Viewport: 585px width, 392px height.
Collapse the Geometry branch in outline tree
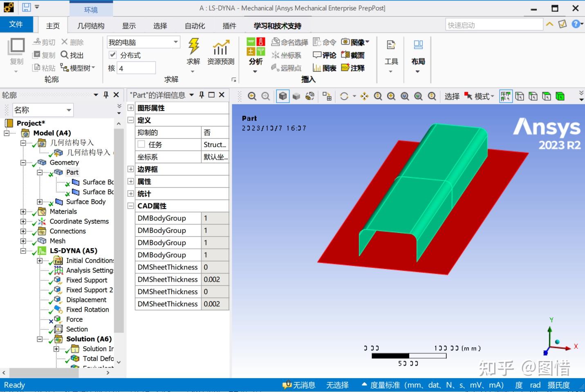[x=23, y=163]
